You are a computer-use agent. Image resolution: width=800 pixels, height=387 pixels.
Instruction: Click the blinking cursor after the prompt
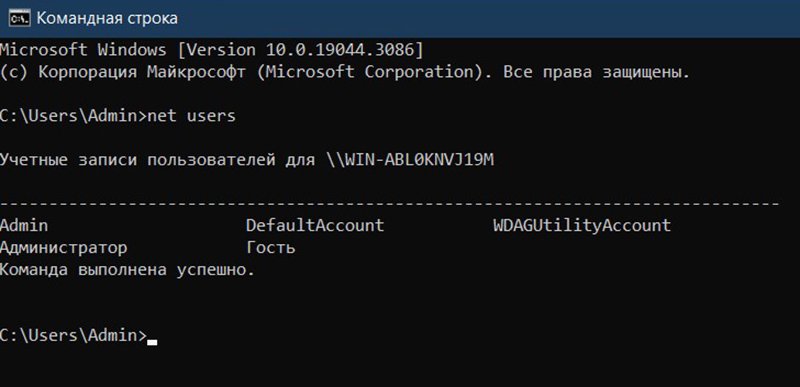(152, 342)
